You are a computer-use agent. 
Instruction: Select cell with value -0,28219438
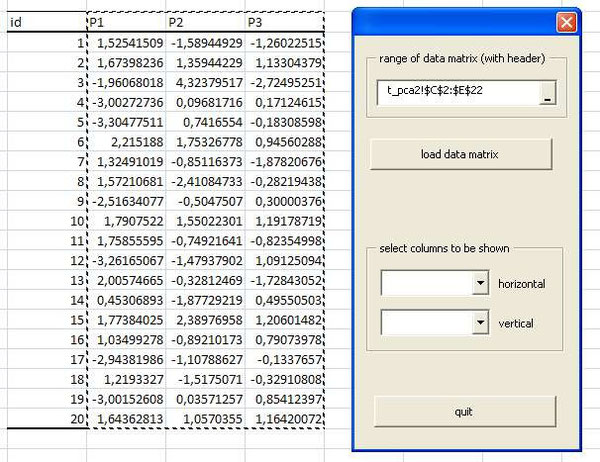(x=285, y=181)
